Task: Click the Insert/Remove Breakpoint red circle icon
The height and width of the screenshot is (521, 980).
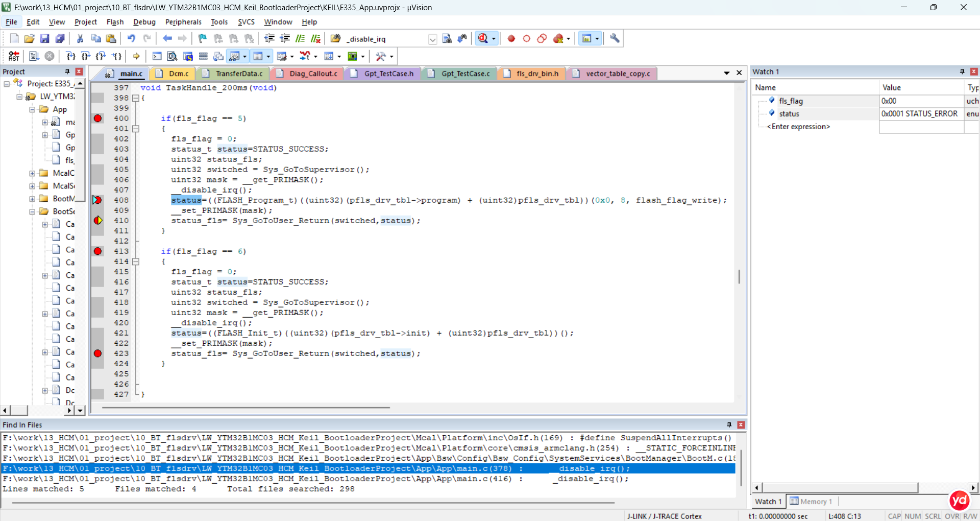Action: [x=511, y=38]
